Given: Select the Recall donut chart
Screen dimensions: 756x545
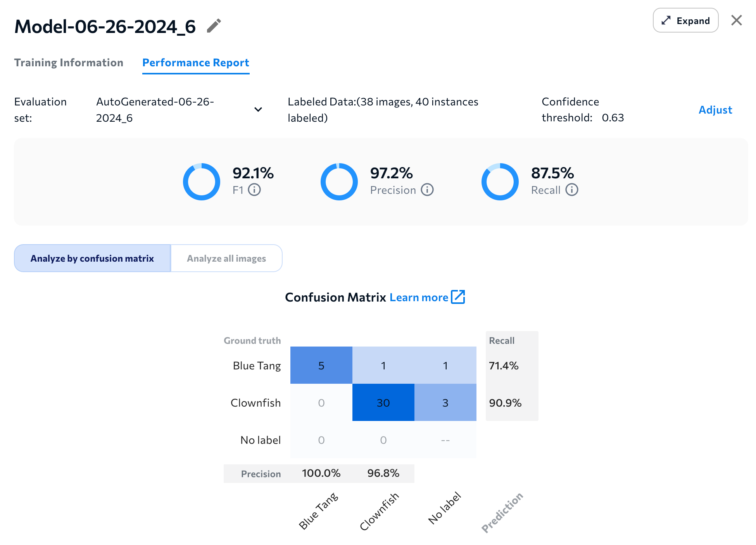Looking at the screenshot, I should (x=500, y=181).
